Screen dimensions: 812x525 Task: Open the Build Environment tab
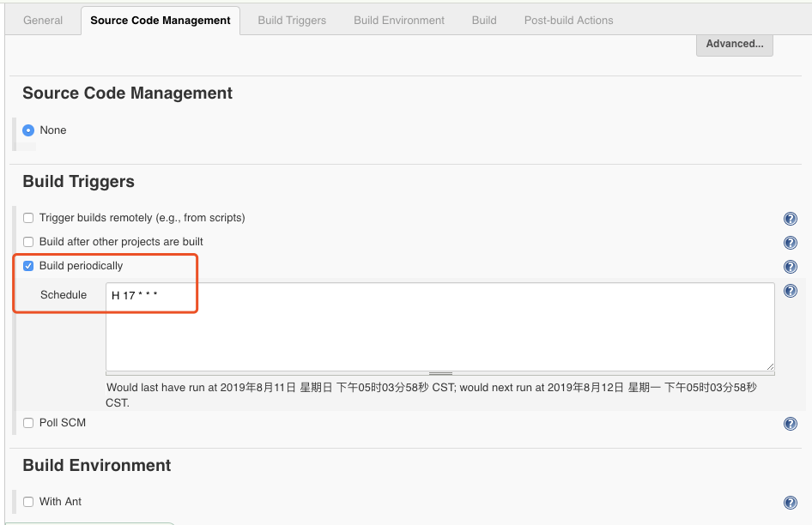[x=399, y=21]
